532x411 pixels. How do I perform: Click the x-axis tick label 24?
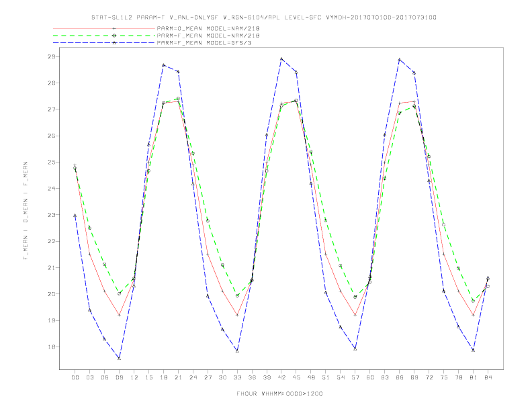coord(193,377)
